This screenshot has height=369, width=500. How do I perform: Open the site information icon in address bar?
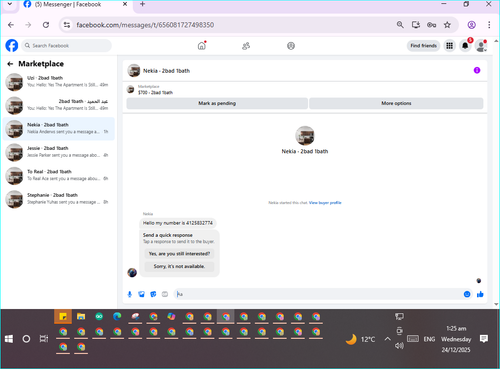[x=67, y=25]
